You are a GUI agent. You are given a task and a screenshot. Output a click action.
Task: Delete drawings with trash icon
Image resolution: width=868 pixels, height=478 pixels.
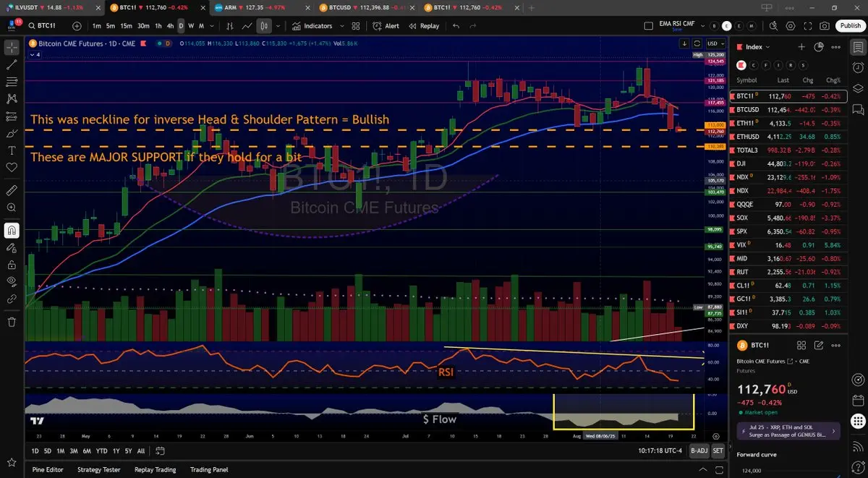(12, 322)
